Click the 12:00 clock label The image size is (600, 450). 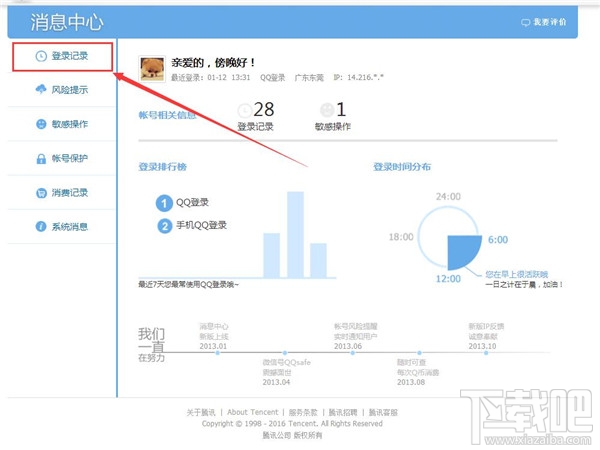(448, 279)
